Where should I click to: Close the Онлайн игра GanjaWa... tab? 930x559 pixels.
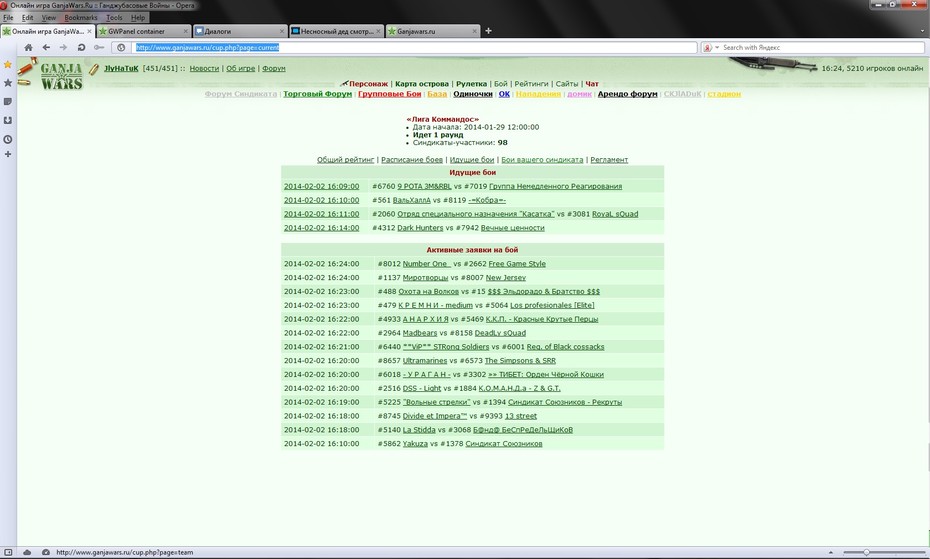click(x=90, y=31)
